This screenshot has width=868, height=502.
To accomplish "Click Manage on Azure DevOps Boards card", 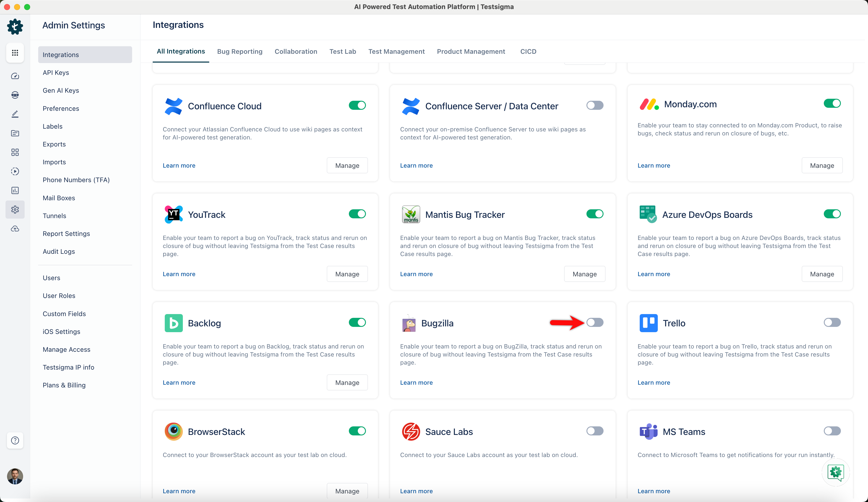I will 822,274.
